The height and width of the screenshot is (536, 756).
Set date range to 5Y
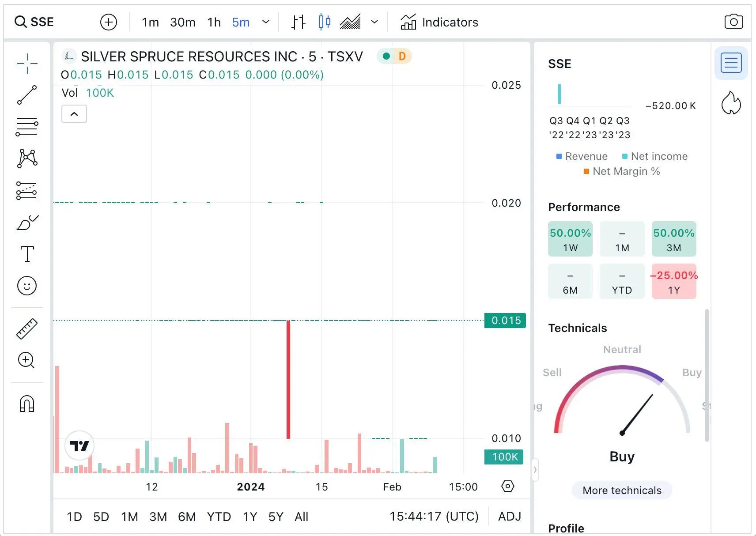coord(276,517)
